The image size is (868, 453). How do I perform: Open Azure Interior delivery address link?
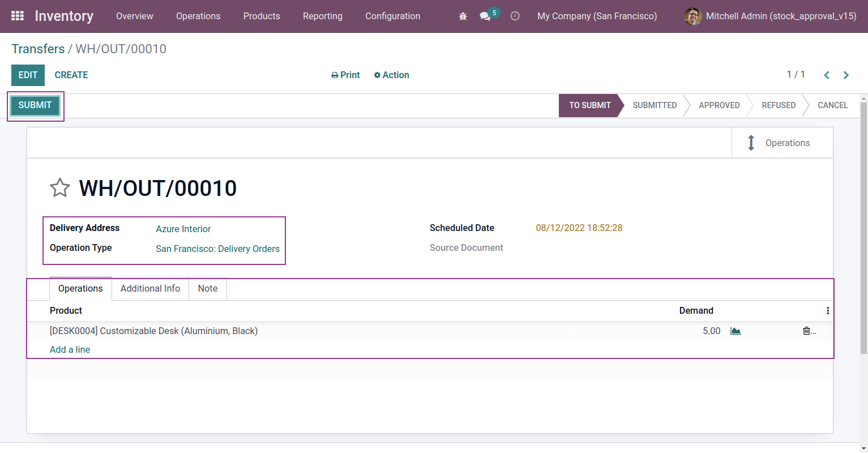click(x=183, y=229)
